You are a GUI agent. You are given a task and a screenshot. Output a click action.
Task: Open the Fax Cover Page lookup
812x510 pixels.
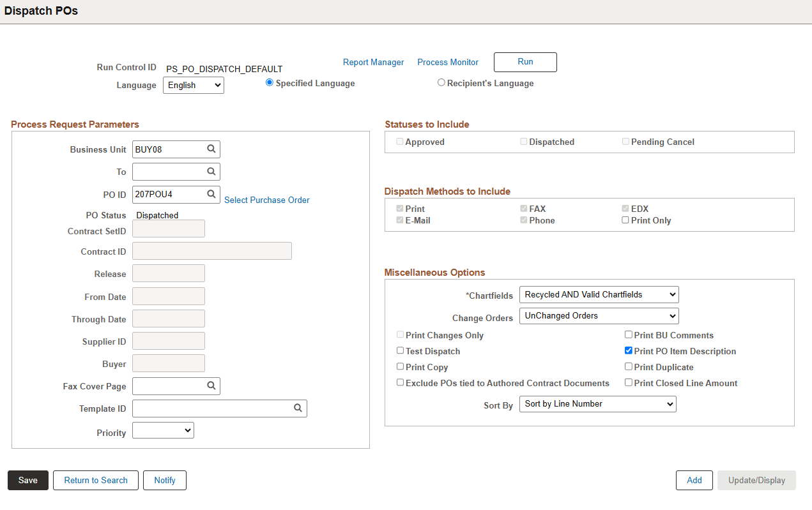click(x=211, y=386)
